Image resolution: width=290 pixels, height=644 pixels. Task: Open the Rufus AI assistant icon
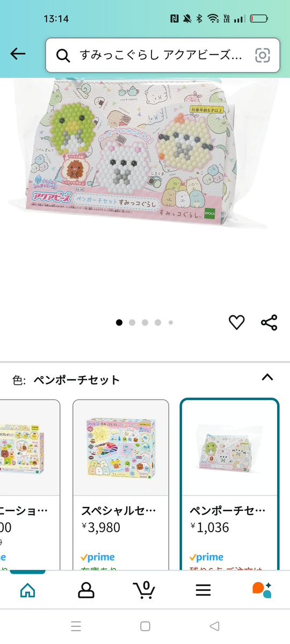coord(262,590)
